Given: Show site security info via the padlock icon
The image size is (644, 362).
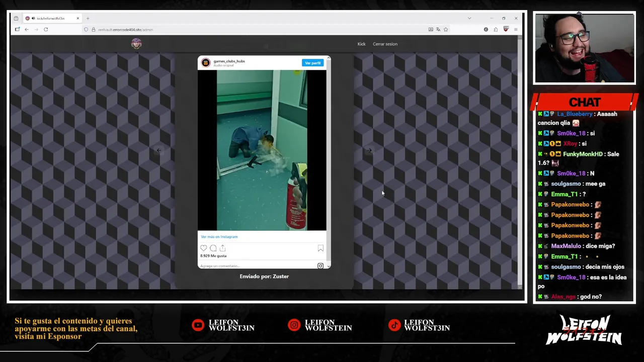Looking at the screenshot, I should (93, 30).
